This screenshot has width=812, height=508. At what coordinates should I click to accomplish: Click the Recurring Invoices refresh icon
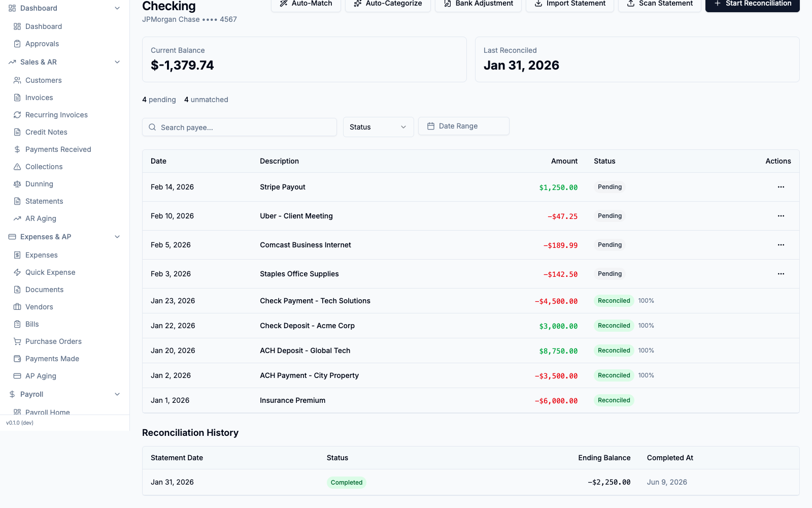coord(17,115)
